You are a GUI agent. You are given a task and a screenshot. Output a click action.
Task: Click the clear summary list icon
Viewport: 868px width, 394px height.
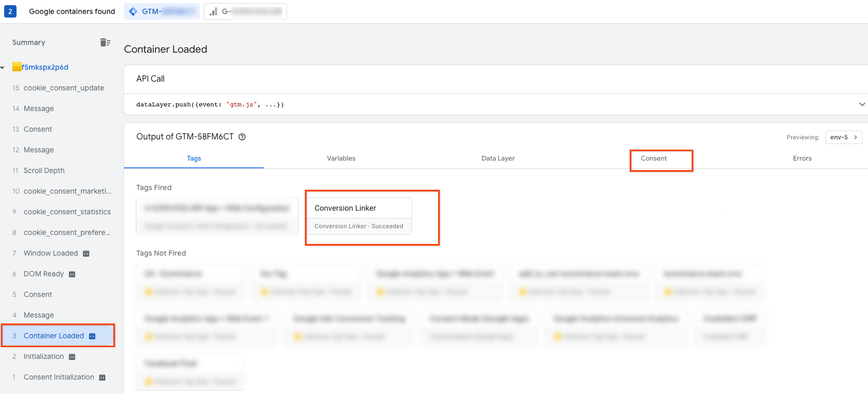(105, 42)
